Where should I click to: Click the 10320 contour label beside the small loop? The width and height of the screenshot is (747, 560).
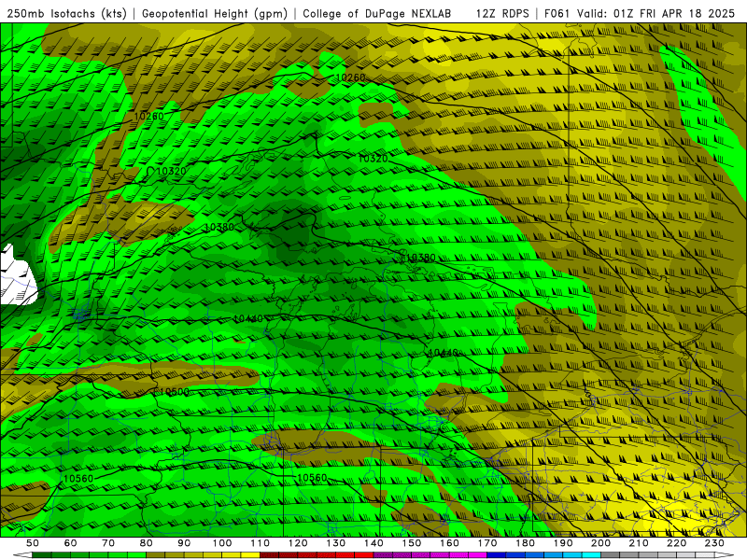[171, 171]
